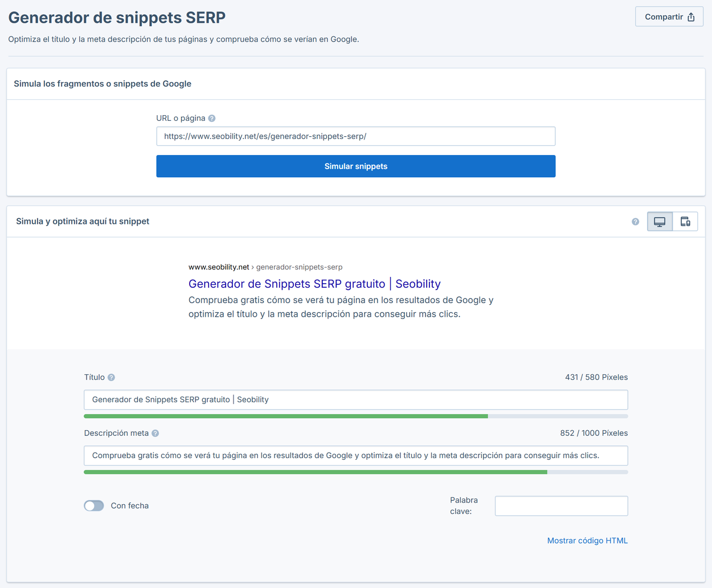This screenshot has width=712, height=588.
Task: Click the Título pixel-length progress bar
Action: pyautogui.click(x=356, y=416)
